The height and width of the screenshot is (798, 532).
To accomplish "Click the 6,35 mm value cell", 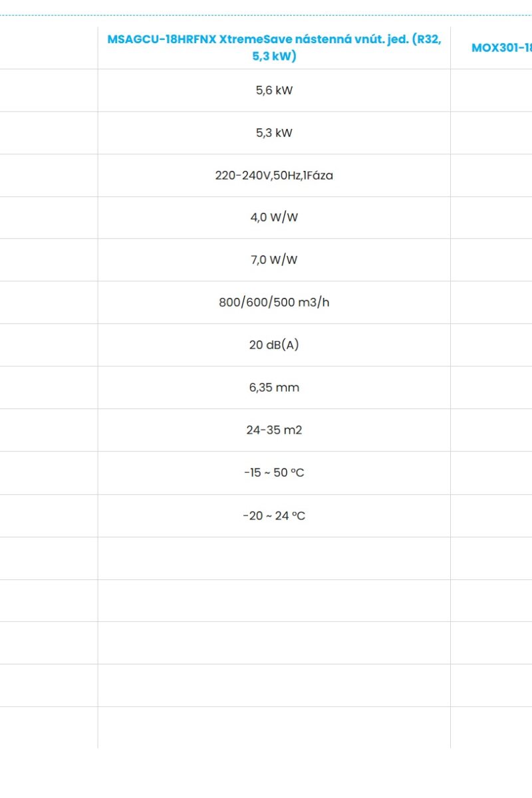I will pyautogui.click(x=274, y=388).
